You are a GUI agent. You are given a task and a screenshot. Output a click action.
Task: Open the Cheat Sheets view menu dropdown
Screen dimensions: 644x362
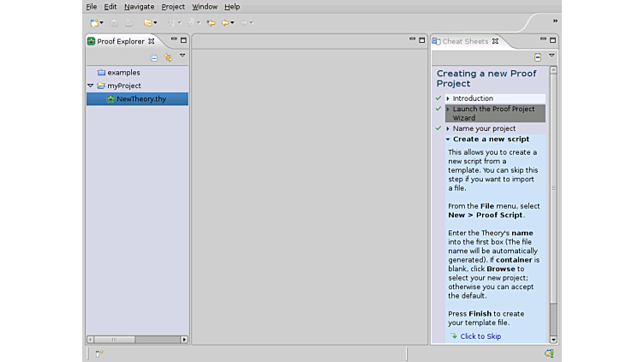pos(552,56)
